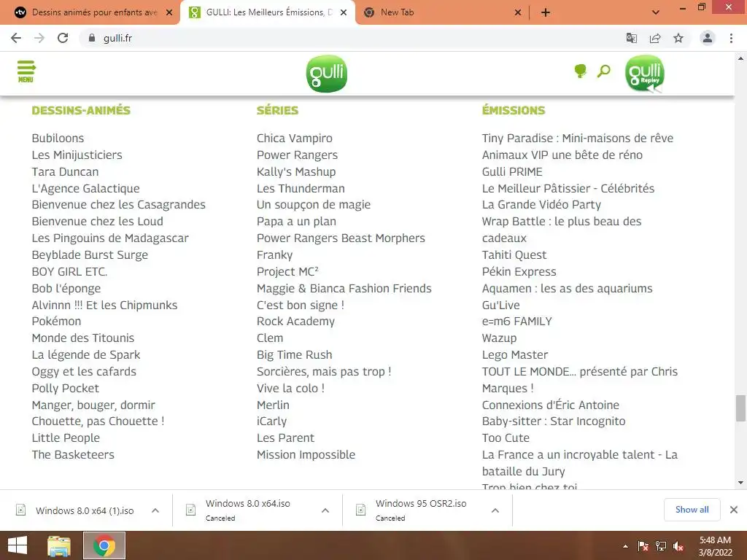Expand options for Windows 95 OSR2.iso
The image size is (747, 560).
tap(495, 510)
